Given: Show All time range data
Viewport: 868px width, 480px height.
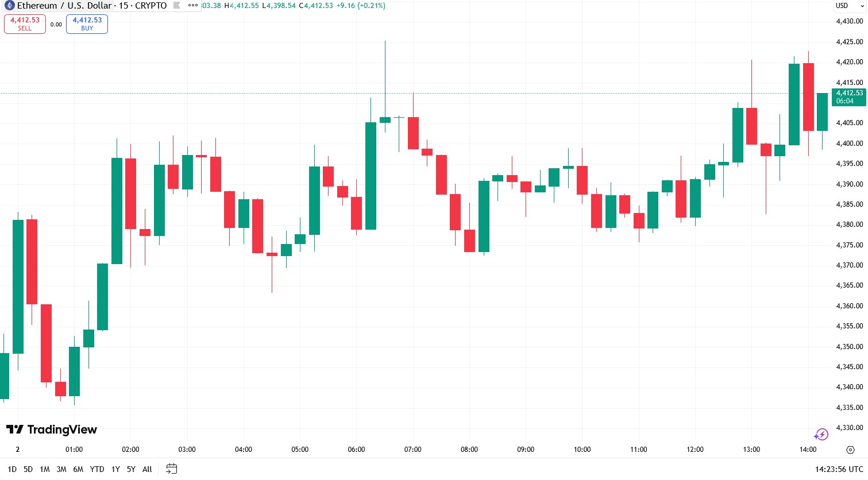Looking at the screenshot, I should point(147,469).
